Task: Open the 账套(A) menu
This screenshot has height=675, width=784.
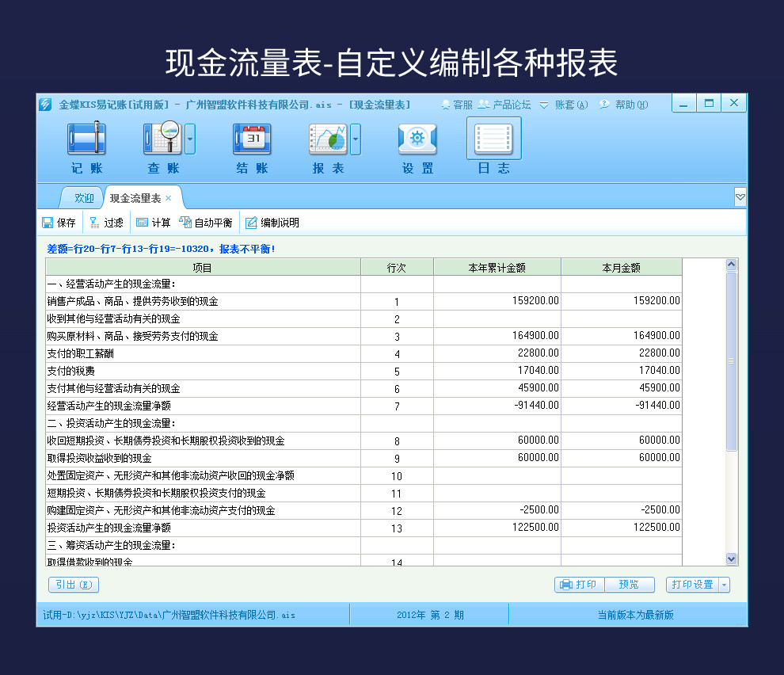Action: tap(564, 105)
